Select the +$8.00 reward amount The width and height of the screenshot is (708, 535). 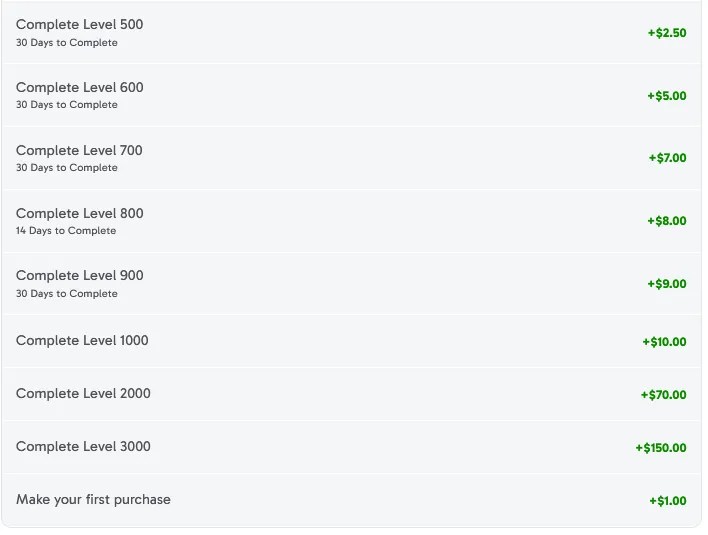(666, 221)
